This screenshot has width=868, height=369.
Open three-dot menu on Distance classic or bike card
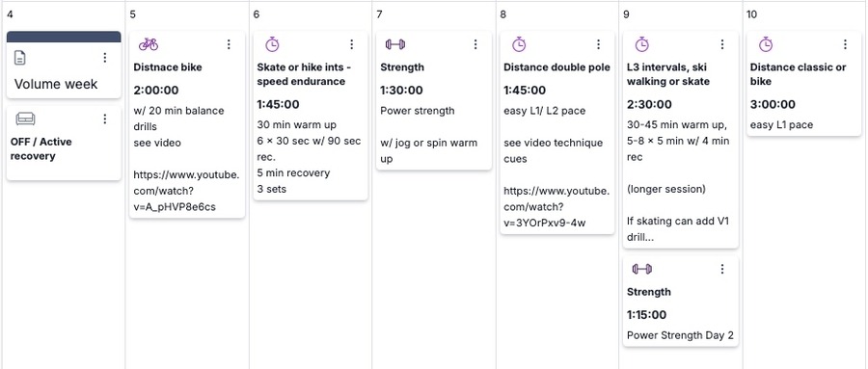click(x=845, y=44)
